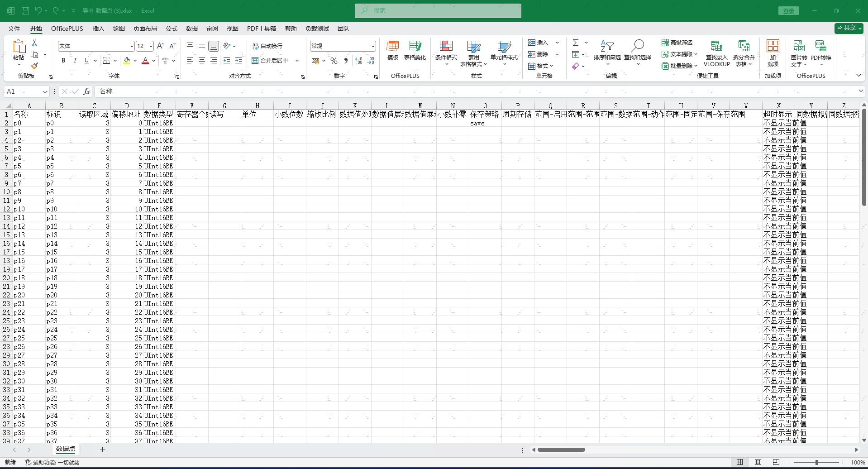
Task: Click the Find and Select magnifier
Action: point(637,46)
